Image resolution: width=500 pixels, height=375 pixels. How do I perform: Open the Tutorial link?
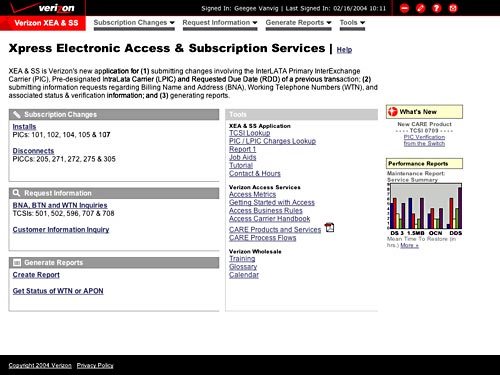click(x=241, y=165)
